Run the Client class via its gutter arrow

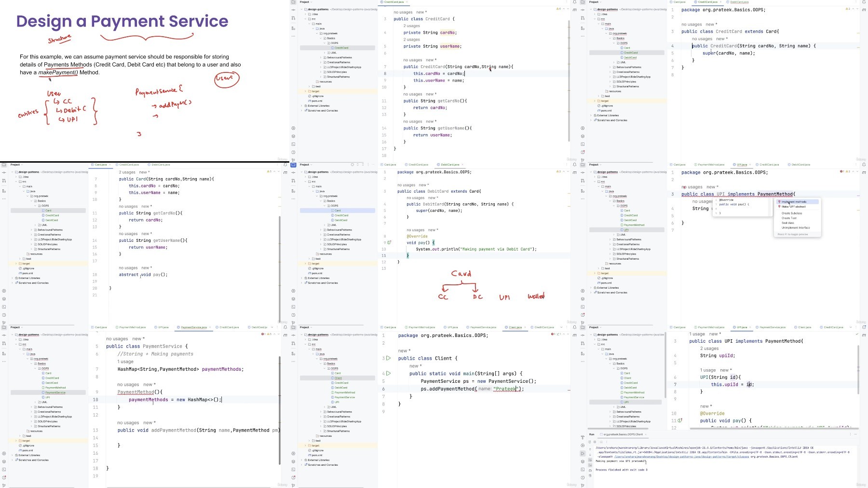tap(388, 358)
